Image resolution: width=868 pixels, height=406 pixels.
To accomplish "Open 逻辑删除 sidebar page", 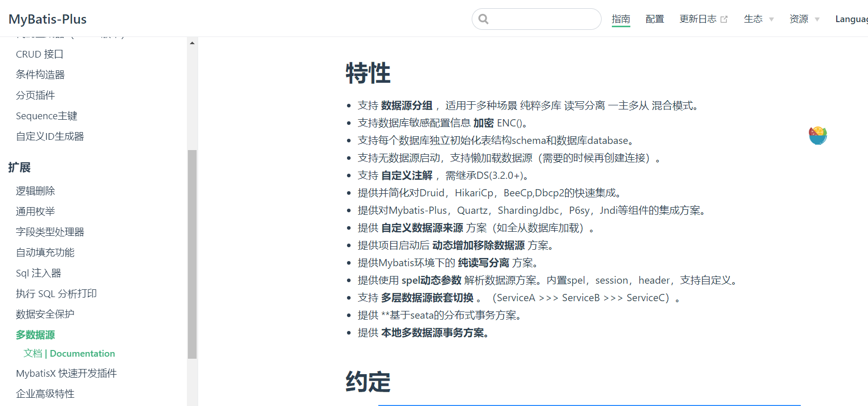I will [35, 191].
